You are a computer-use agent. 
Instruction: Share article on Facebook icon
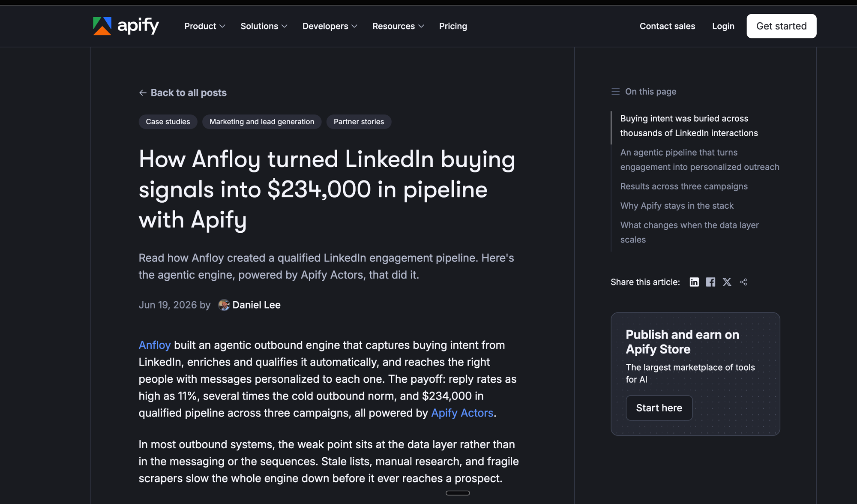(710, 282)
